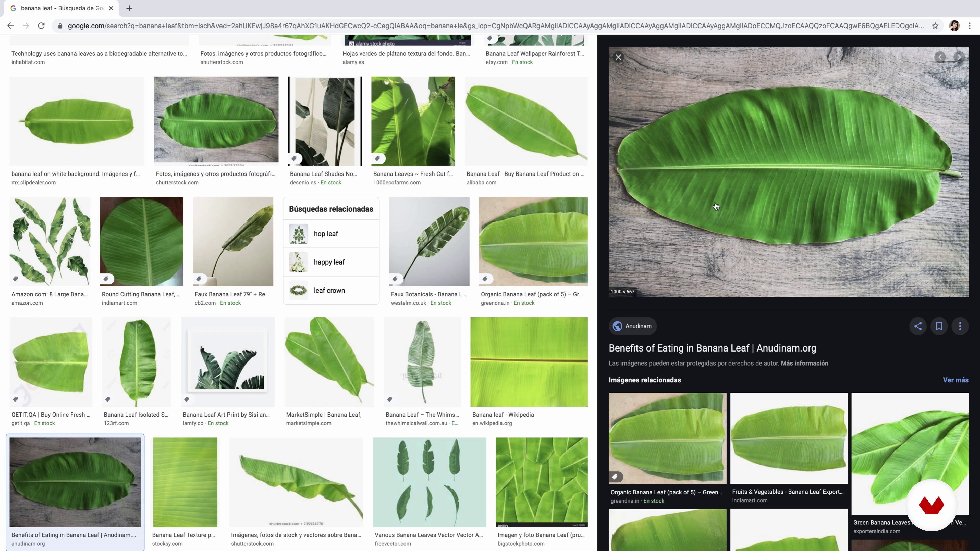Open more options for previewed image
Viewport: 980px width, 551px height.
click(960, 326)
